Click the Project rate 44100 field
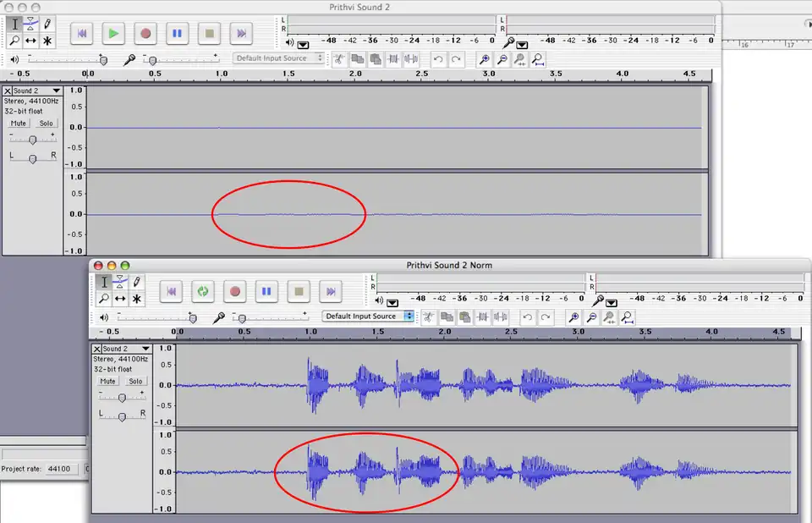The image size is (812, 523). [59, 468]
